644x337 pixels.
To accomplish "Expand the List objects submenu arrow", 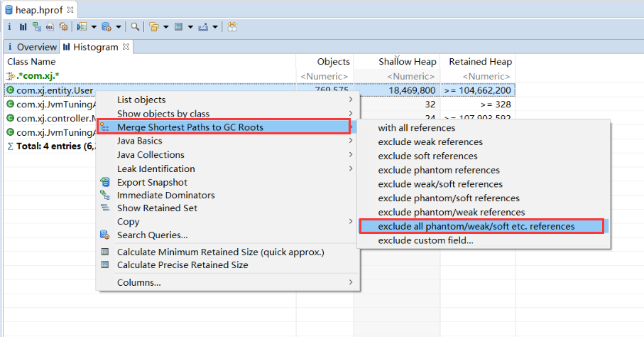I will point(350,100).
